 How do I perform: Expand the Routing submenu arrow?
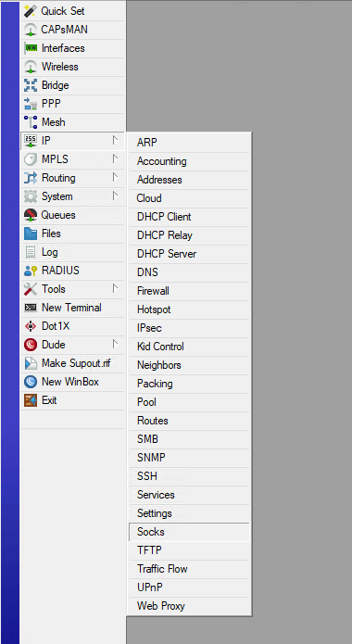(x=116, y=177)
